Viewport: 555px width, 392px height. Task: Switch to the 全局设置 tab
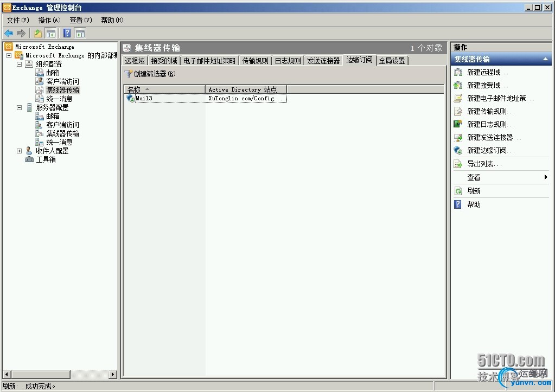click(x=392, y=61)
